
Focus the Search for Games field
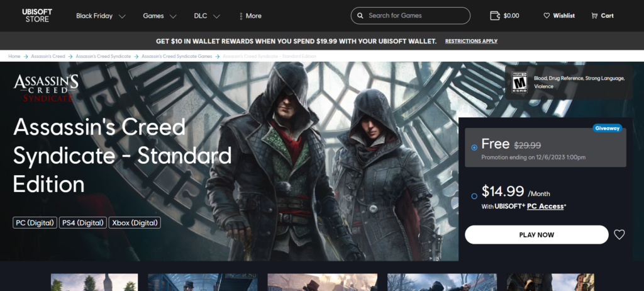(410, 16)
